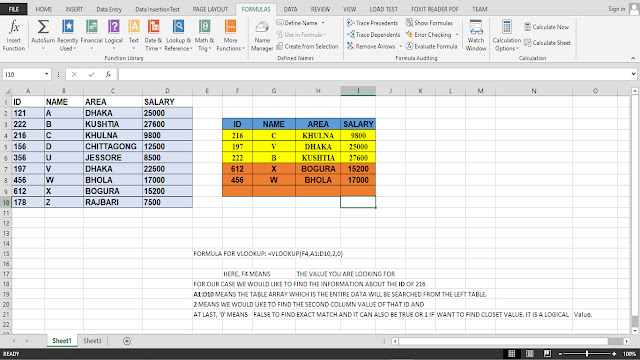Image resolution: width=640 pixels, height=360 pixels.
Task: Open Calculation Options menu
Action: click(x=507, y=36)
